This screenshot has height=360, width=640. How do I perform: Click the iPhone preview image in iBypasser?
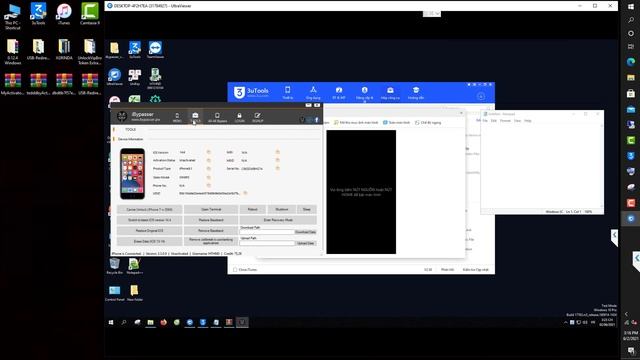[x=132, y=174]
